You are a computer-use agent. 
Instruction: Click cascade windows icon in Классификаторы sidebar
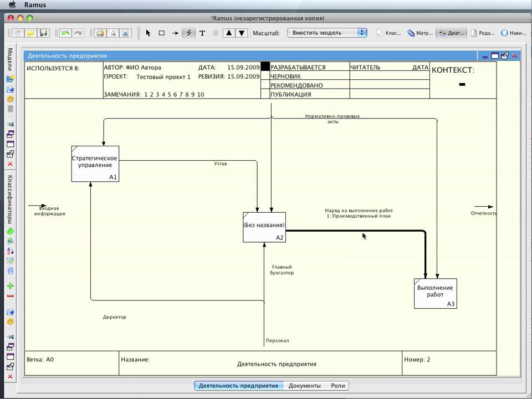[10, 347]
